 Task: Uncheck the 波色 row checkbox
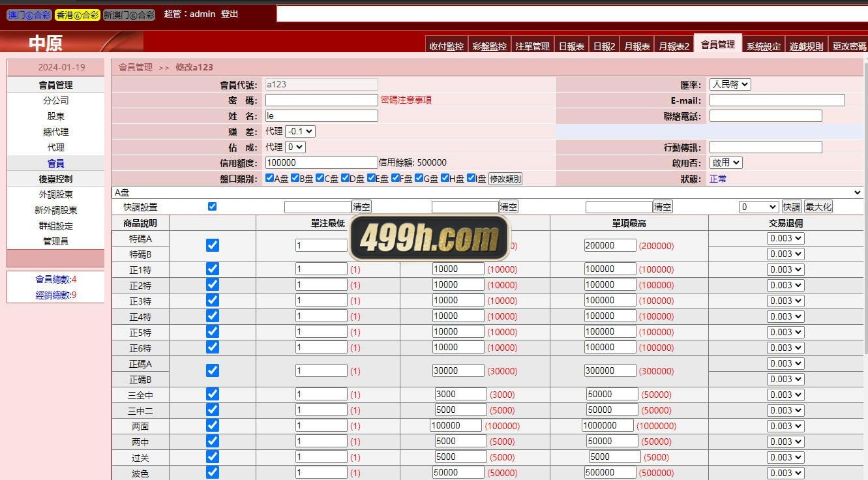213,472
